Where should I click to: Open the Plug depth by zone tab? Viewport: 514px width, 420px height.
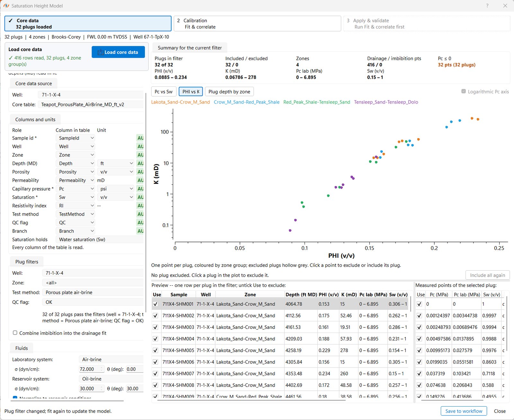[229, 92]
